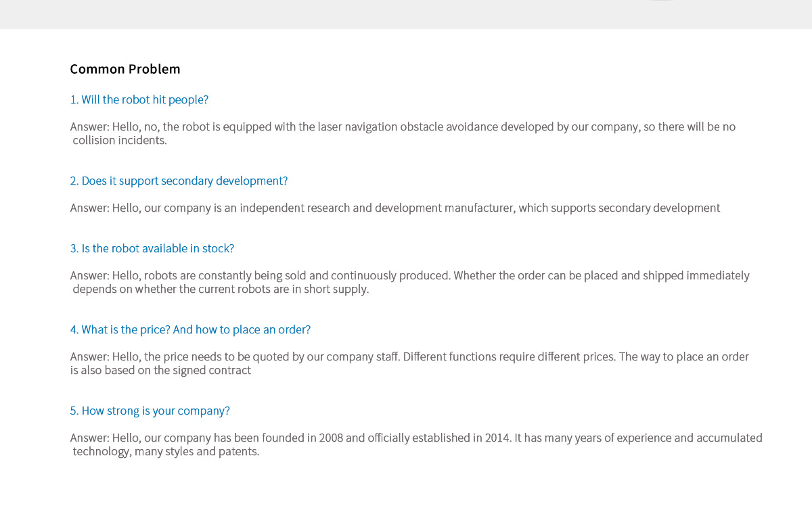
Task: Click the "collision incidents." text line
Action: [120, 141]
